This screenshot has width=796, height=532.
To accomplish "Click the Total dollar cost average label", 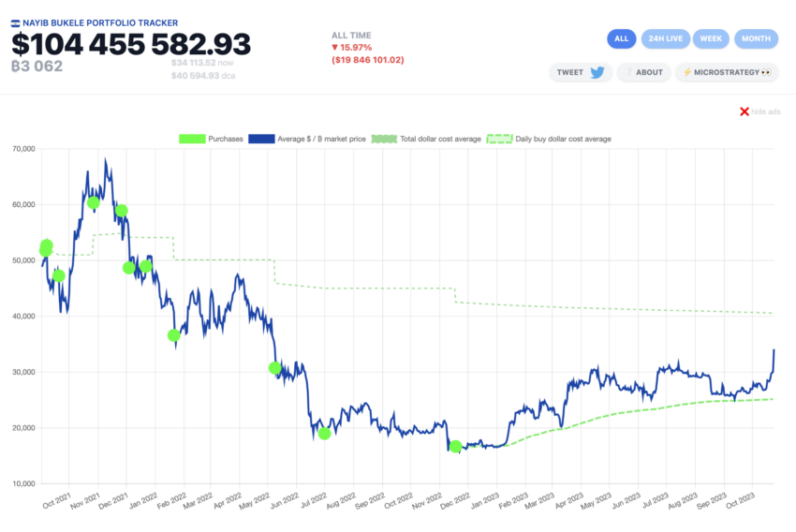I will (x=440, y=139).
